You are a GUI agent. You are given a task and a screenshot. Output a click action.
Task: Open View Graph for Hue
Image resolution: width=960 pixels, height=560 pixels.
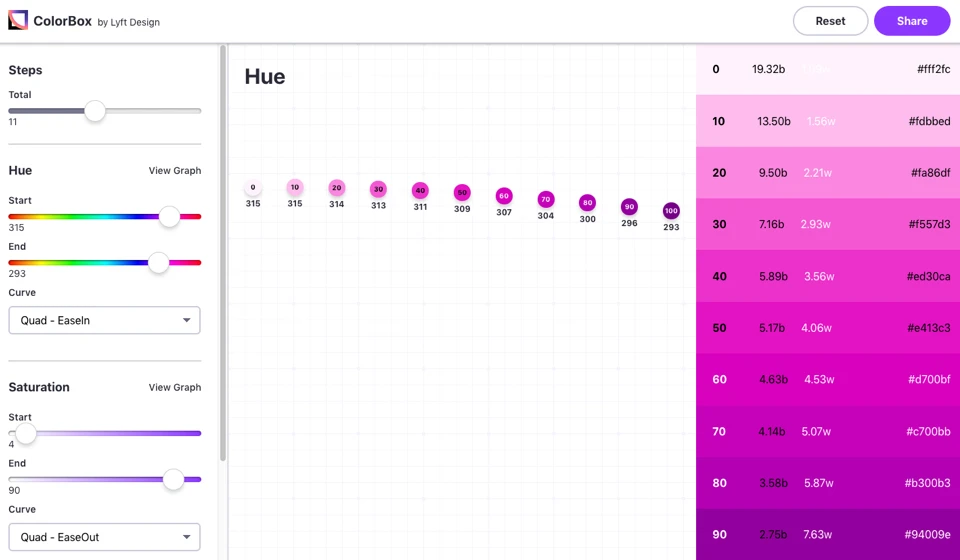pyautogui.click(x=174, y=170)
